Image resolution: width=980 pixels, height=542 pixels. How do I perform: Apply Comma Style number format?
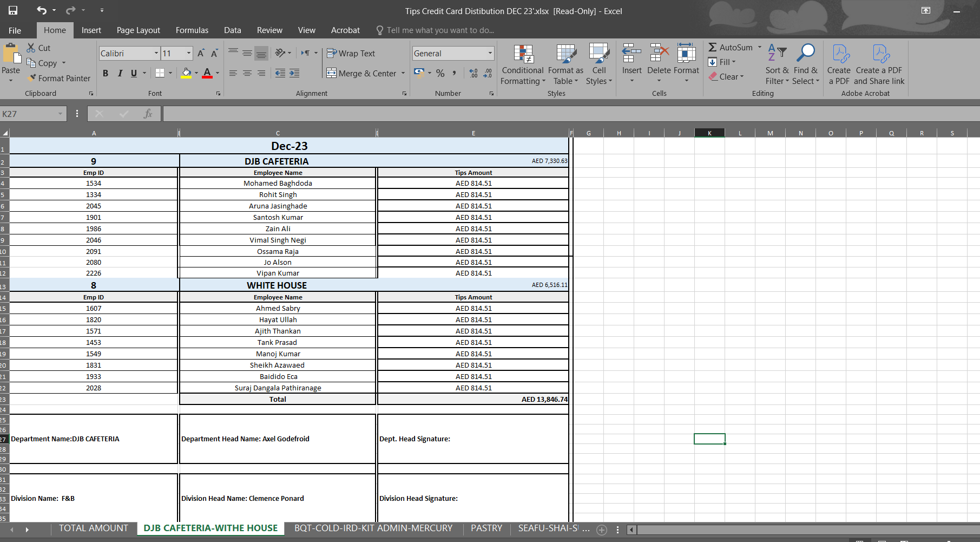coord(454,73)
